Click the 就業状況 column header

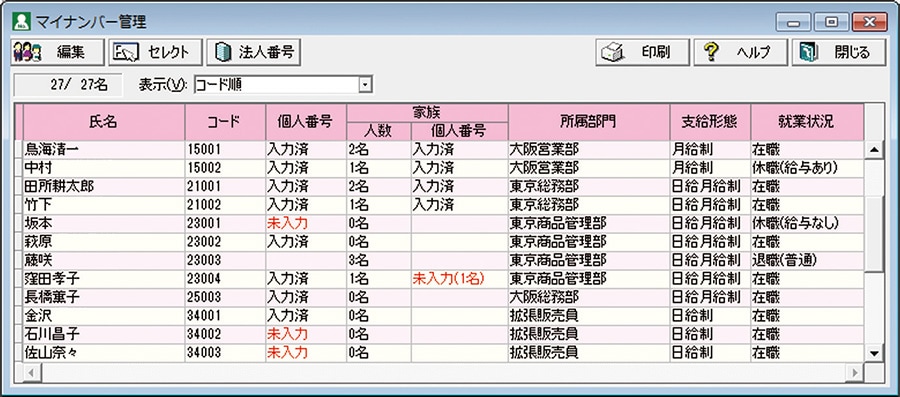pyautogui.click(x=806, y=122)
